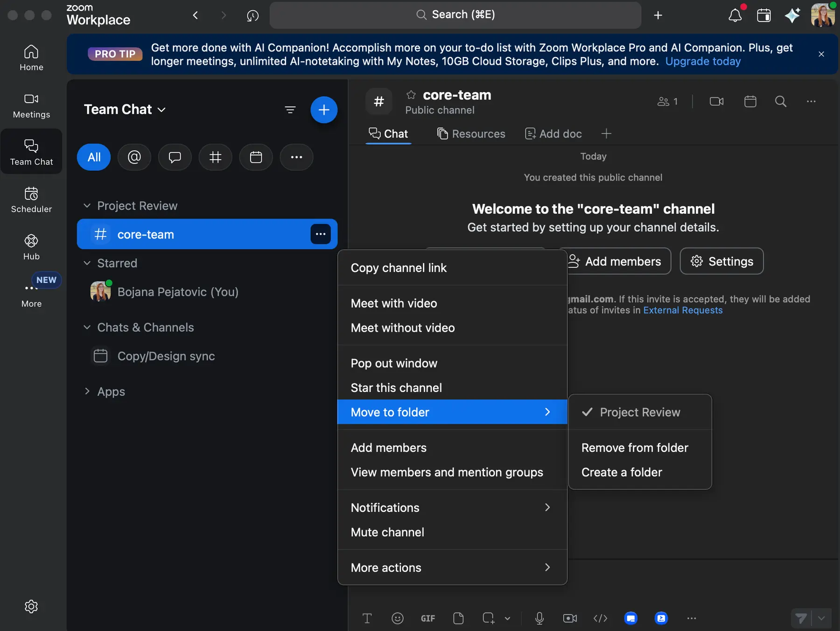Choose Mute channel

click(x=452, y=533)
